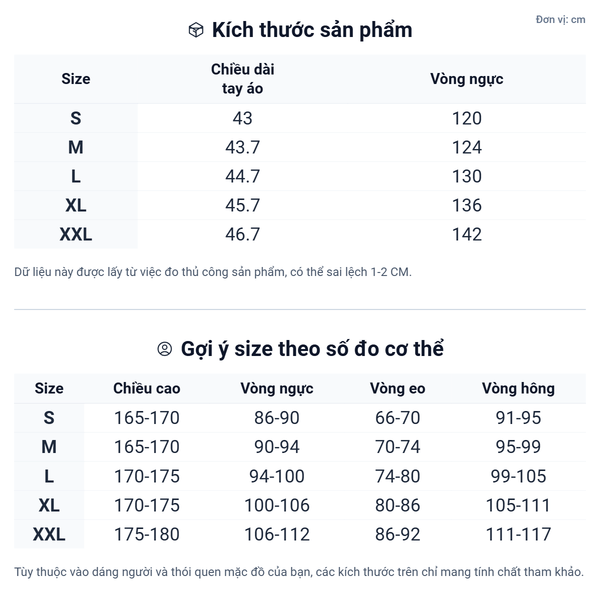Click the Vòng ngực header in product size table

coord(466,78)
